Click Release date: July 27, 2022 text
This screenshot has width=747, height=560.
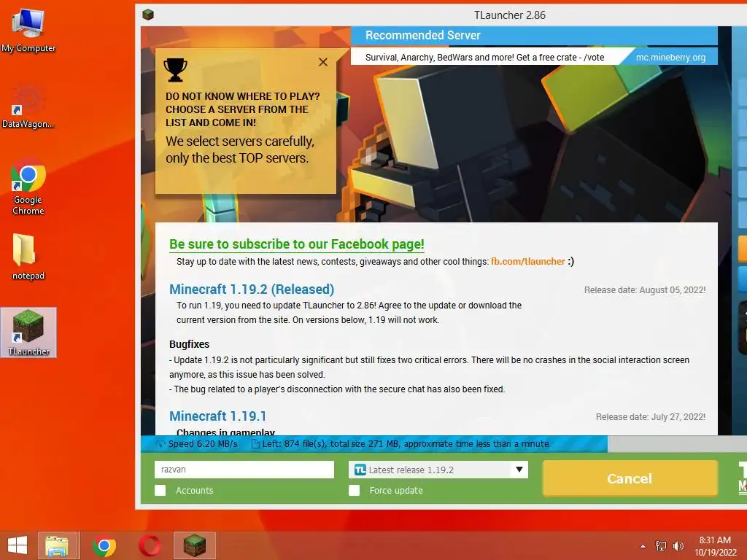pyautogui.click(x=650, y=416)
